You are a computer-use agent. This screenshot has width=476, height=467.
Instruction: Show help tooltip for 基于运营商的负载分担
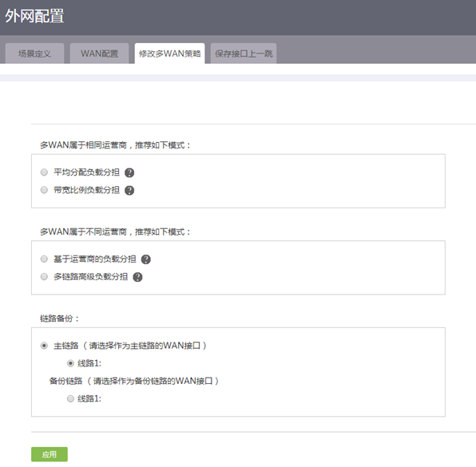(146, 259)
